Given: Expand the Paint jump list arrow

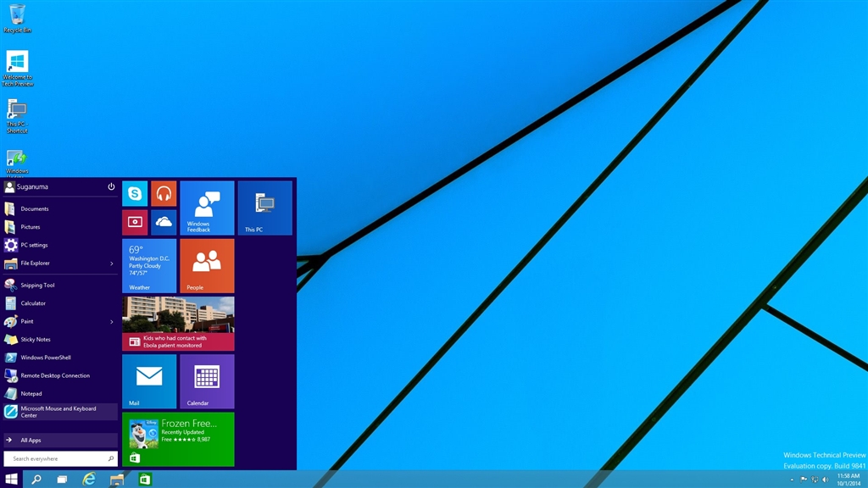Looking at the screenshot, I should coord(112,322).
